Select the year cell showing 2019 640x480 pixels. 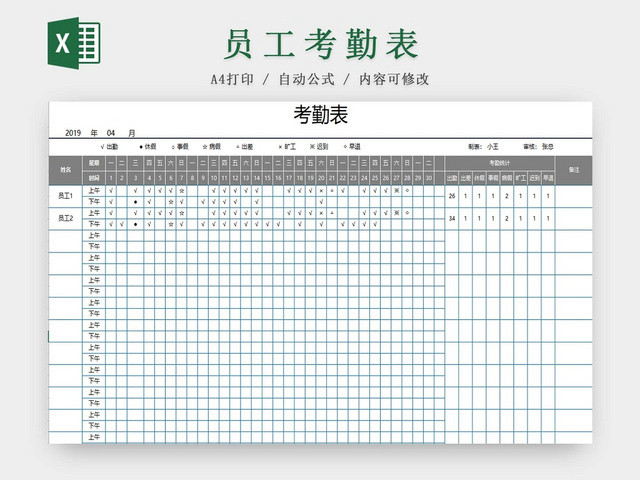[x=72, y=132]
